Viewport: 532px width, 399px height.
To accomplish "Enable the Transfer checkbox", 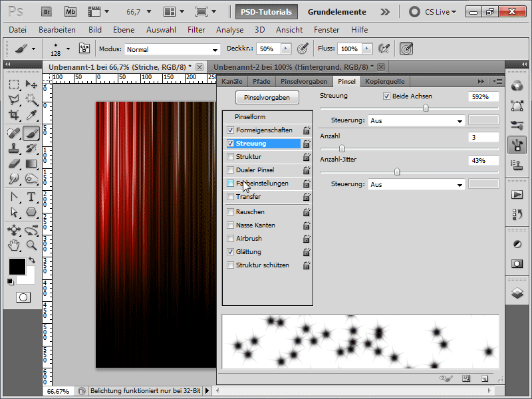I will (230, 196).
